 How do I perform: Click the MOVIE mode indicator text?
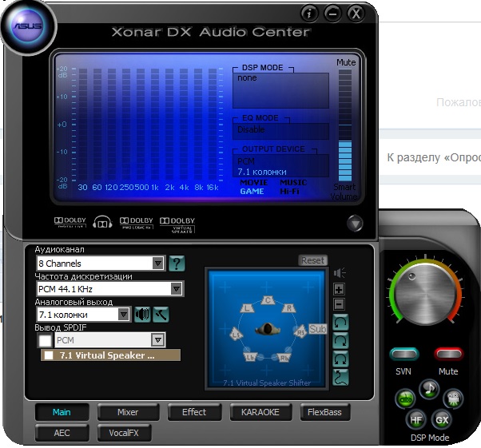pyautogui.click(x=254, y=182)
